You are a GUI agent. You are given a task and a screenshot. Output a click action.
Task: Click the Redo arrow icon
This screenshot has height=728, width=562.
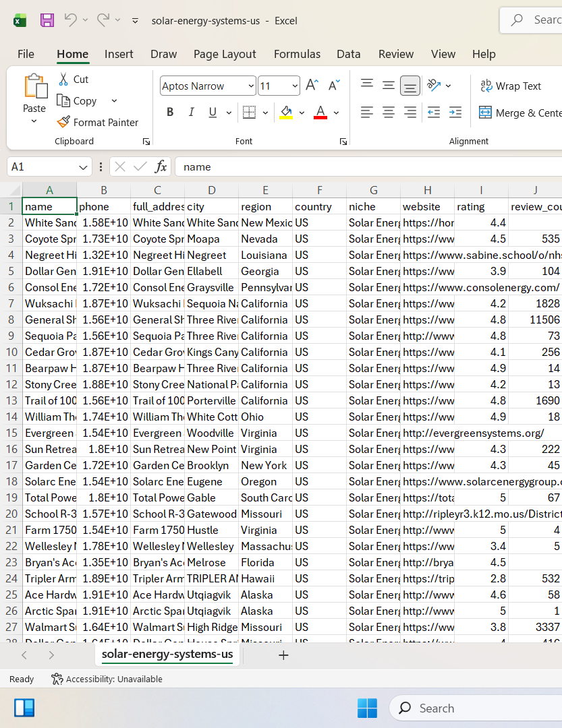[103, 20]
